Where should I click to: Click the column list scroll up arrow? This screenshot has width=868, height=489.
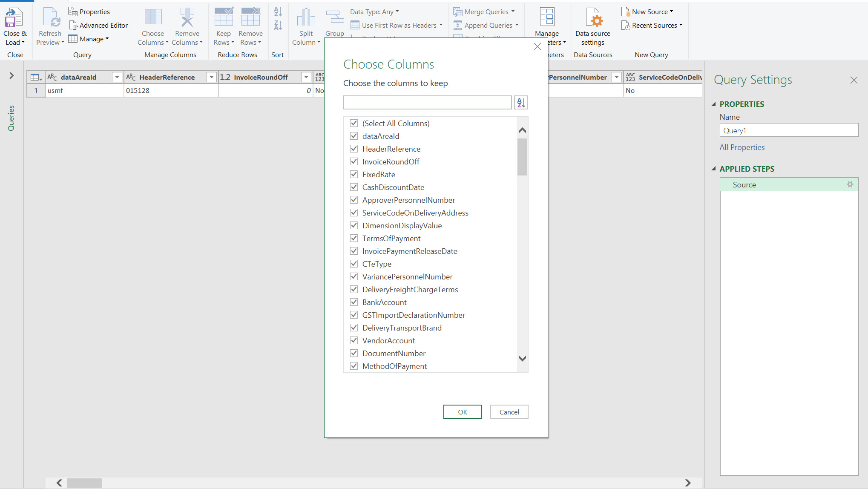pos(522,130)
